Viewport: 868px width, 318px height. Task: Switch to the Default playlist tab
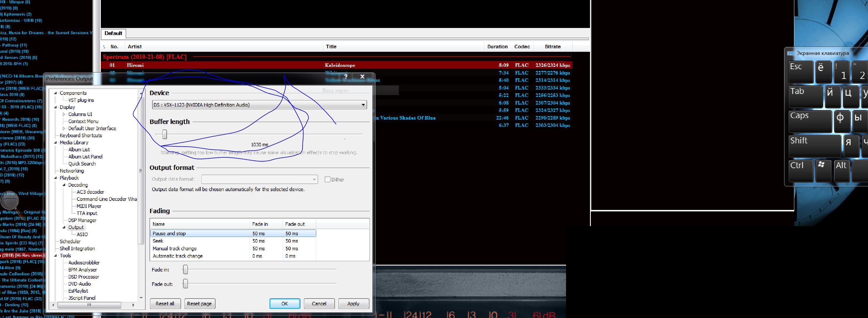point(113,33)
